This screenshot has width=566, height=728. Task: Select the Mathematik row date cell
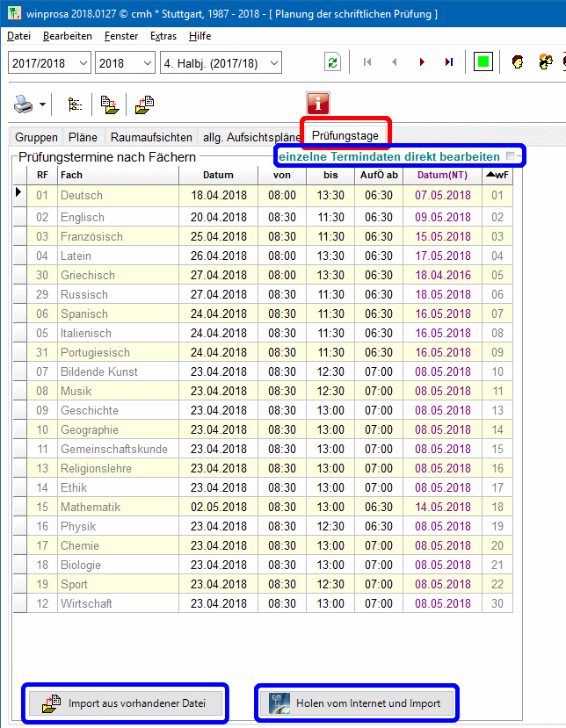(218, 507)
